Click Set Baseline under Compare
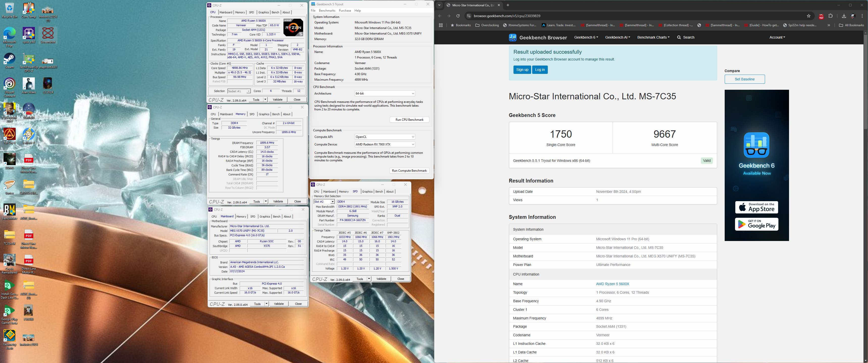The height and width of the screenshot is (363, 868). 745,79
